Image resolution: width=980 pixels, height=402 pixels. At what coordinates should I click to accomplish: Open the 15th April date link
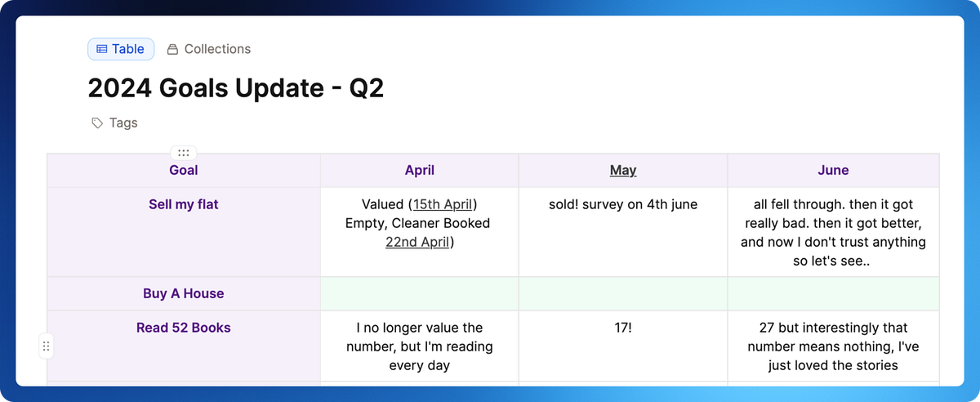coord(444,204)
